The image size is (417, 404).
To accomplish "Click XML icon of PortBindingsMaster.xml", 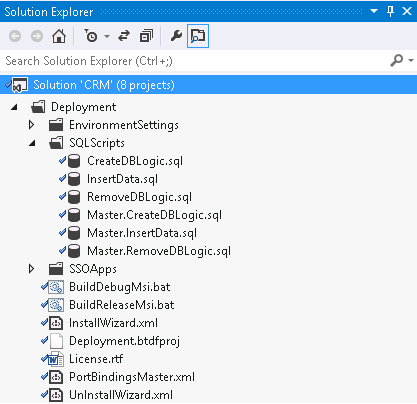I will (56, 377).
